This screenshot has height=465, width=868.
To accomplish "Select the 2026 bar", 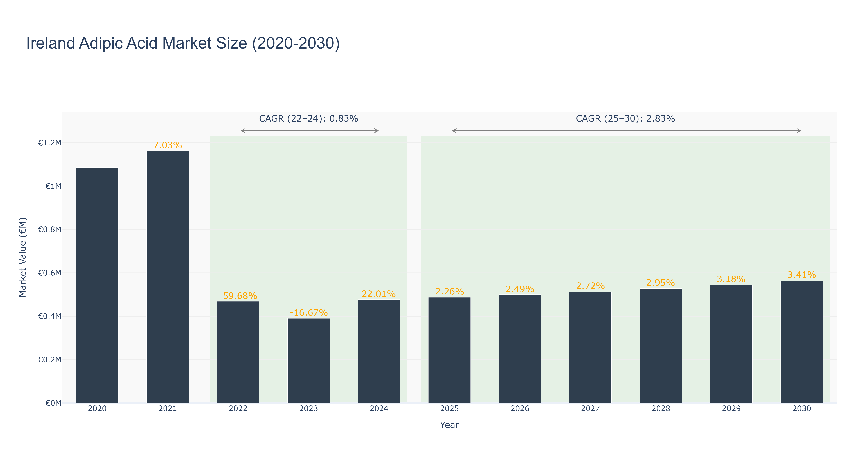I will tap(520, 349).
